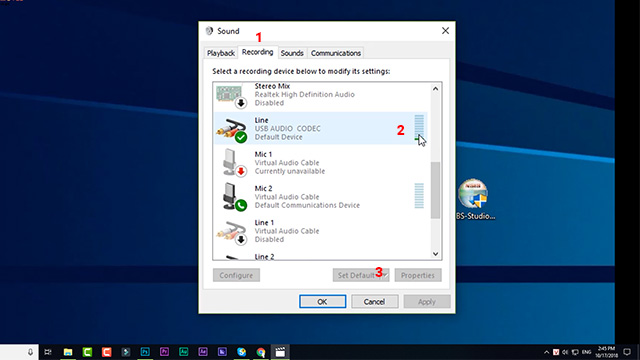Viewport: 640px width, 360px height.
Task: Click the red tray icon
Action: coord(556,352)
